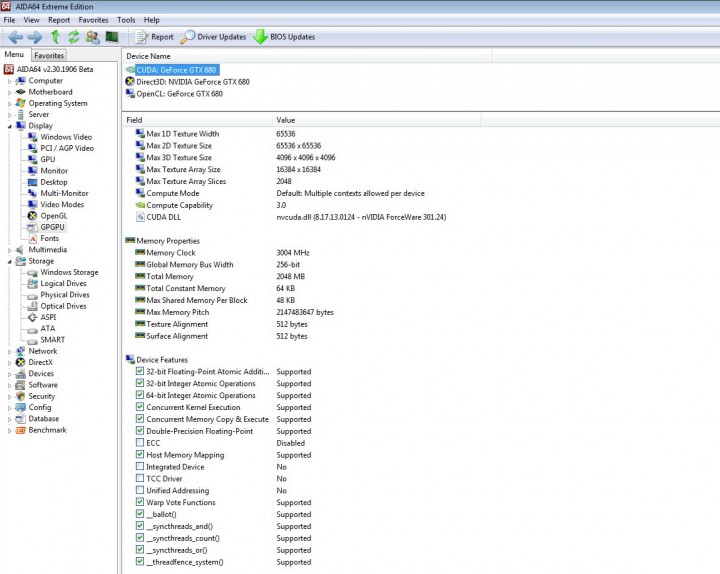
Task: Open the Monitor page
Action: coord(54,171)
